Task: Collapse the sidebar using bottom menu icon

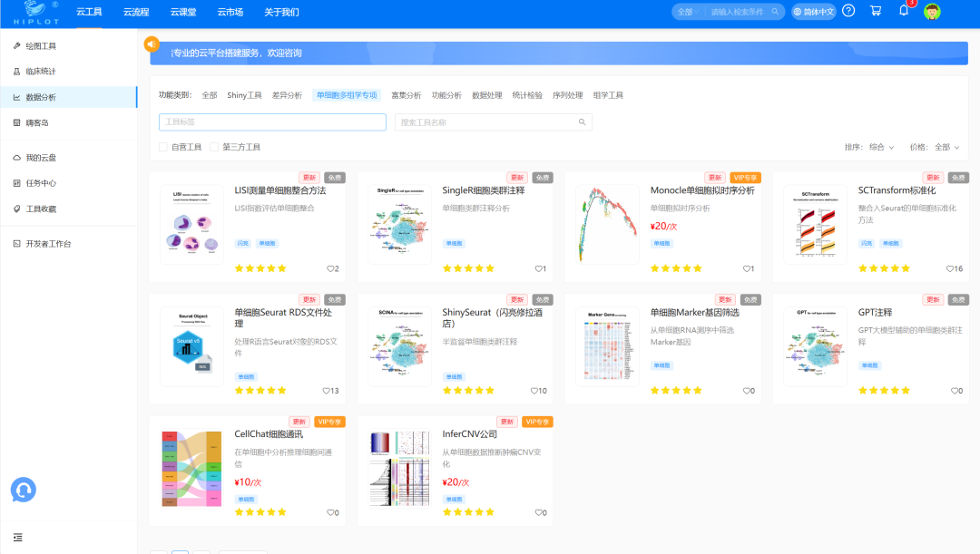Action: pyautogui.click(x=17, y=537)
